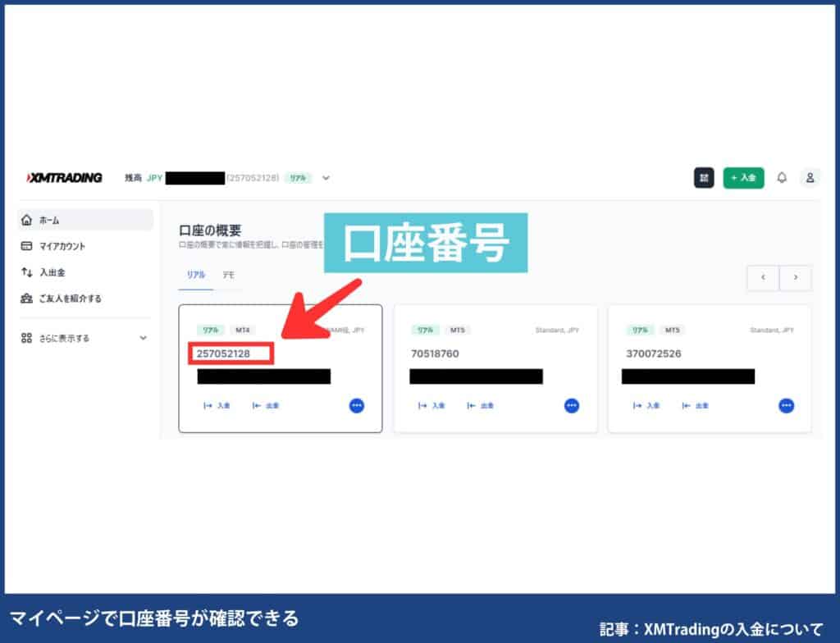This screenshot has height=643, width=840.
Task: Switch to the デモ tab
Action: click(228, 276)
